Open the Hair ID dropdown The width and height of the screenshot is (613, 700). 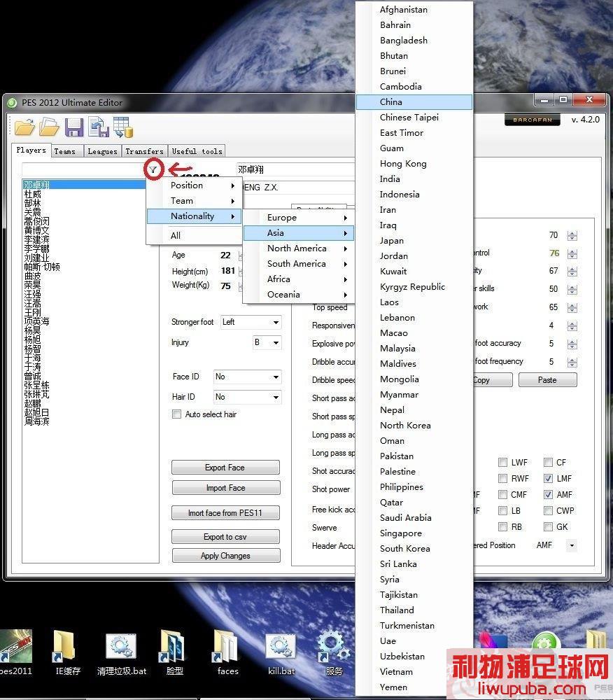[247, 397]
